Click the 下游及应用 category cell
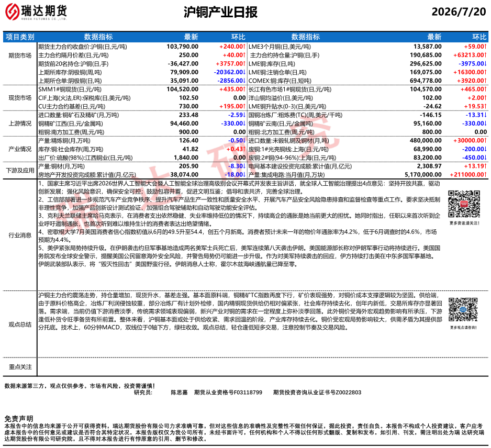The image size is (491, 448). click(20, 171)
